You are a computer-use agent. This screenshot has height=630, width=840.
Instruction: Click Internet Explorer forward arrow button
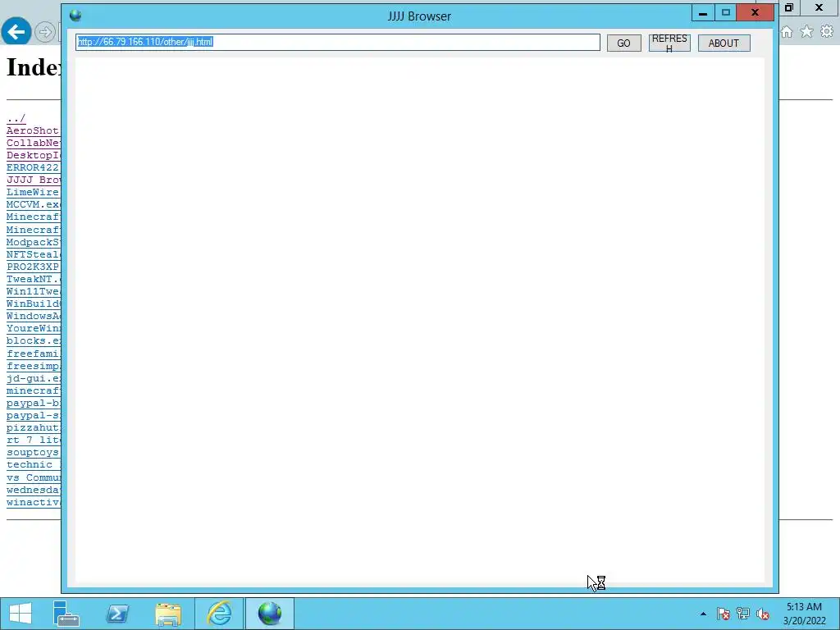pos(45,32)
